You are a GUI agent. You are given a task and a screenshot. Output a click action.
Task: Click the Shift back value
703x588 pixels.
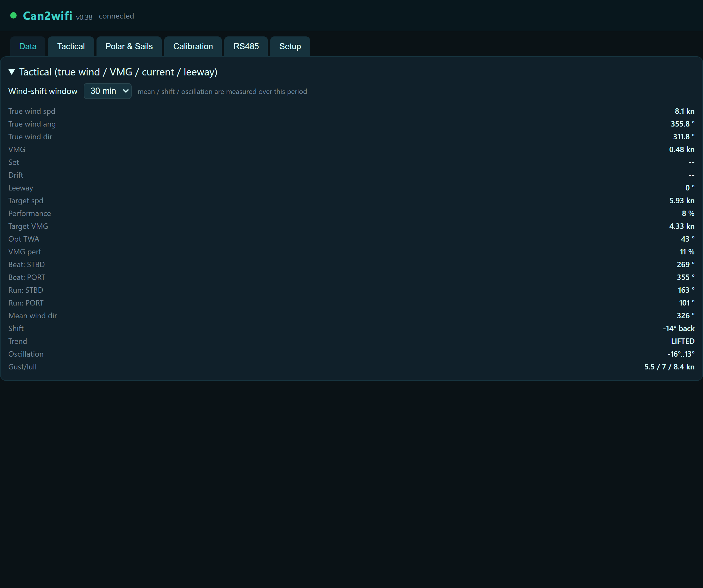click(679, 329)
